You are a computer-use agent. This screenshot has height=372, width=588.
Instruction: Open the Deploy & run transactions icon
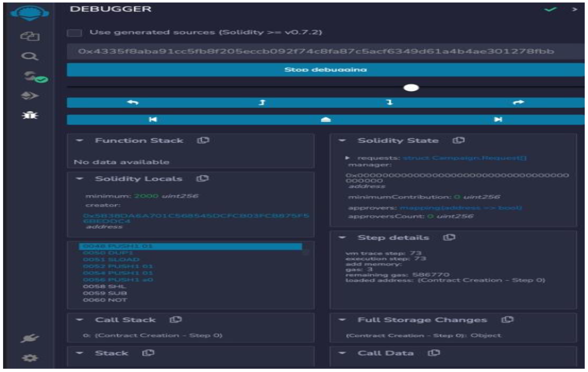[30, 96]
